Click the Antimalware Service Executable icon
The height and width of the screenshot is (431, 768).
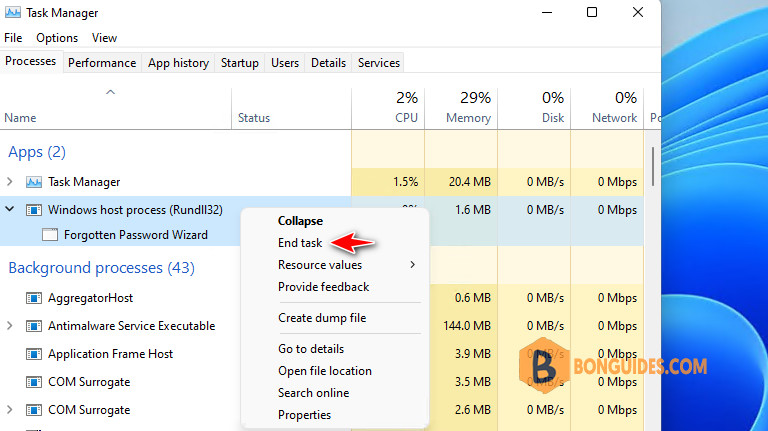pyautogui.click(x=34, y=326)
